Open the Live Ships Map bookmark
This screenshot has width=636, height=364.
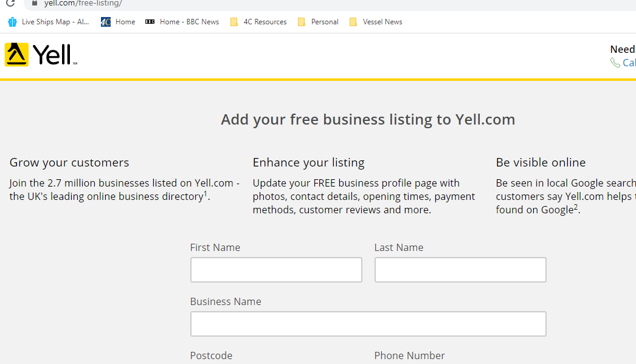point(49,22)
